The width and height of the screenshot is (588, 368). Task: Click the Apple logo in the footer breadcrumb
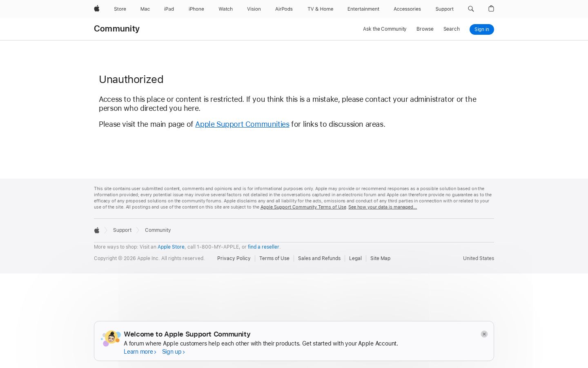coord(97,230)
